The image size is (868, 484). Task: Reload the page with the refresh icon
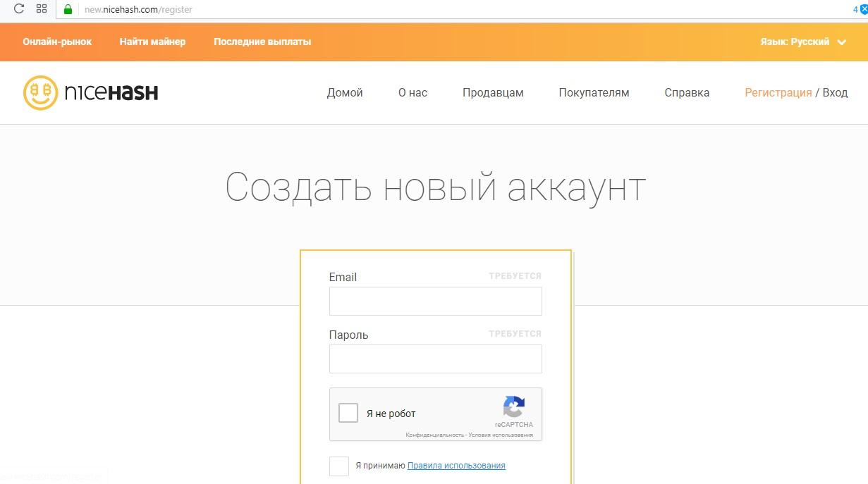coord(19,9)
